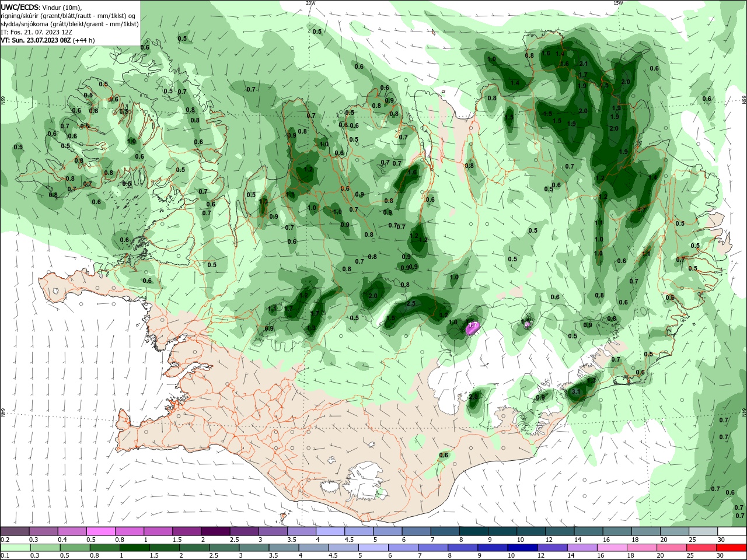Viewport: 747px width, 560px height.
Task: Select the darkest purple swatch in upper legend row
Action: pos(215,531)
